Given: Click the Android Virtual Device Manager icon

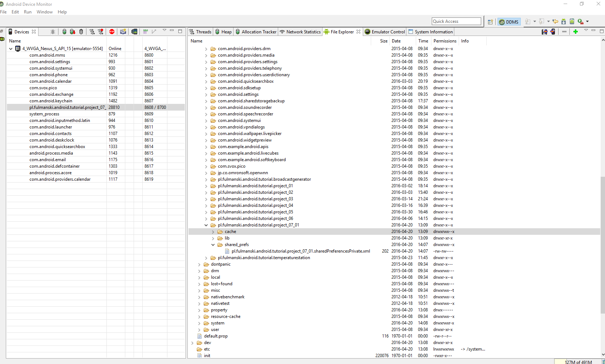Looking at the screenshot, I should pyautogui.click(x=572, y=21).
